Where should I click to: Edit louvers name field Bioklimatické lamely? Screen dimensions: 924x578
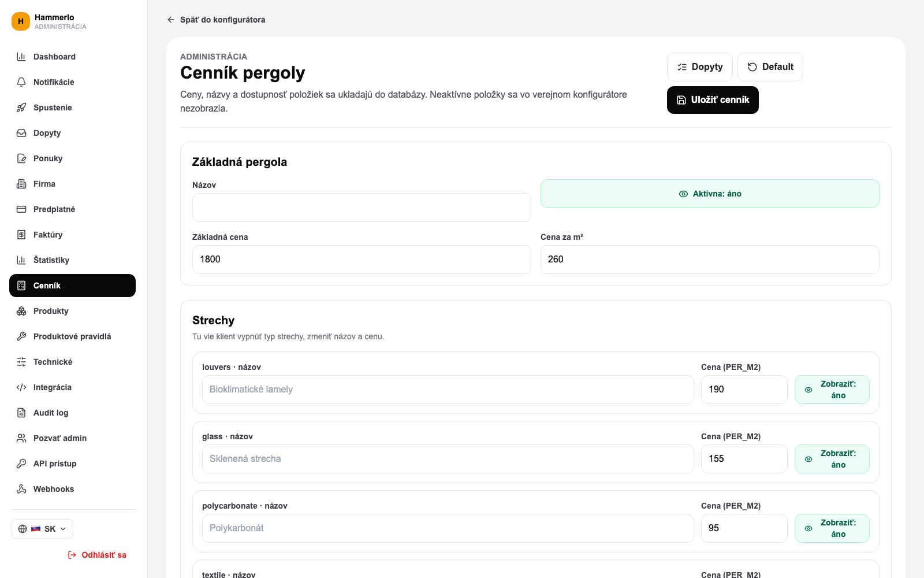coord(448,390)
